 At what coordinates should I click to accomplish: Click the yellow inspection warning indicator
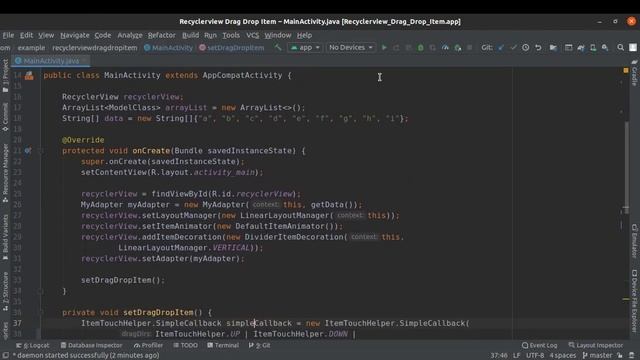coord(626,71)
